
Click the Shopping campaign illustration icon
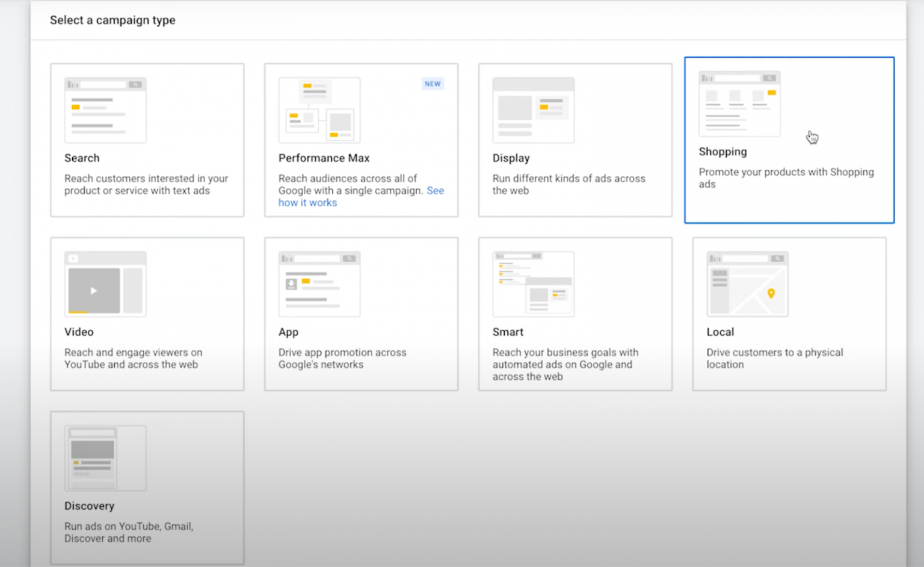(739, 104)
